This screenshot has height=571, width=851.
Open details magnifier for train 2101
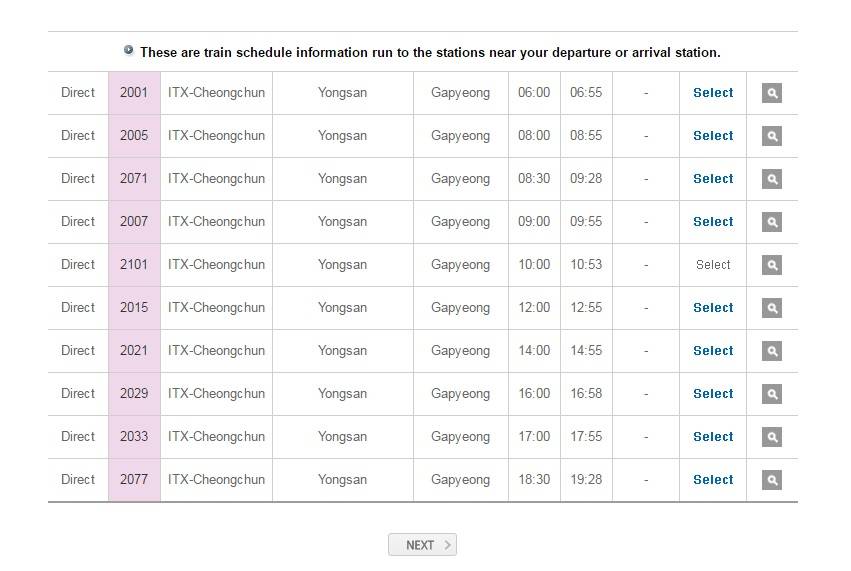[771, 265]
